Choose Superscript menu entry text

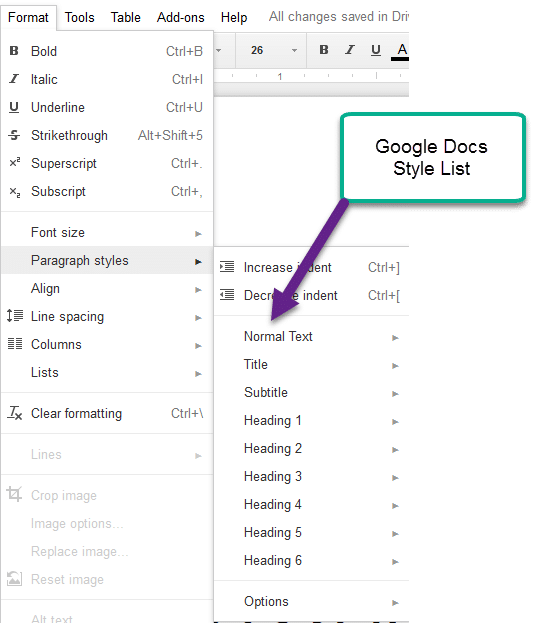tap(64, 164)
